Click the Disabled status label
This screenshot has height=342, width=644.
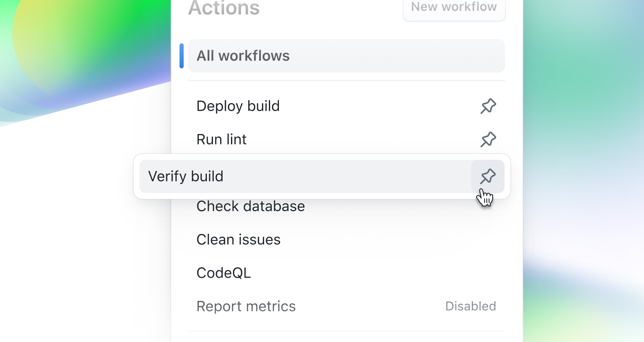pyautogui.click(x=470, y=307)
